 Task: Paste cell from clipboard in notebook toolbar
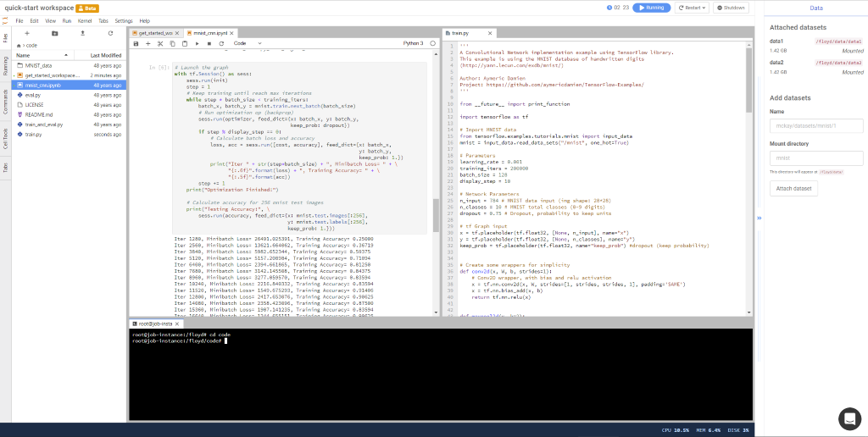click(184, 43)
